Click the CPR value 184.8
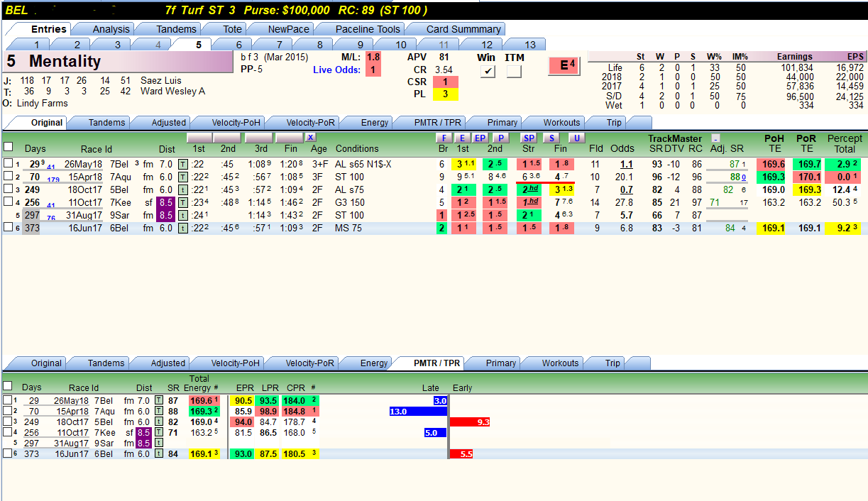 click(x=294, y=412)
